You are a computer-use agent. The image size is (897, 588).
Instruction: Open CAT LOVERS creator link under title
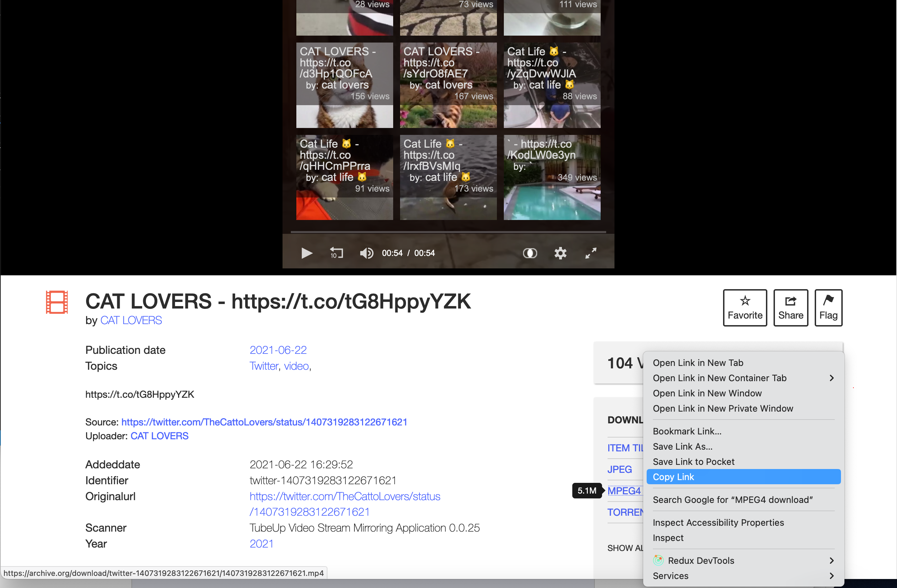click(131, 320)
